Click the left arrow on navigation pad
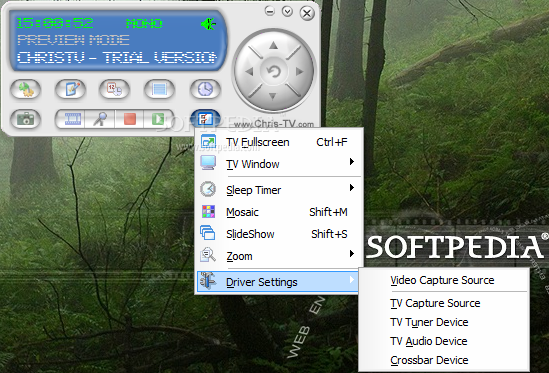Image resolution: width=549 pixels, height=373 pixels. point(249,72)
